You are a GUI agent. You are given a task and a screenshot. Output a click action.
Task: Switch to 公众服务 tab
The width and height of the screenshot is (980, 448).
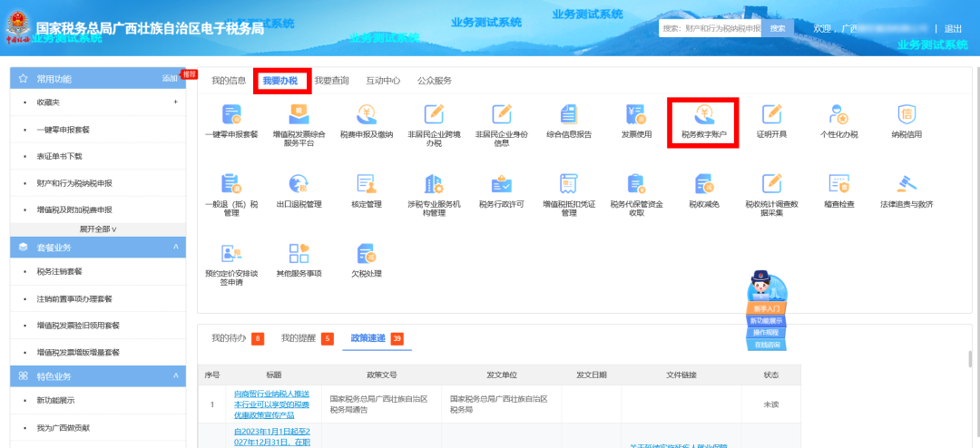(x=435, y=81)
